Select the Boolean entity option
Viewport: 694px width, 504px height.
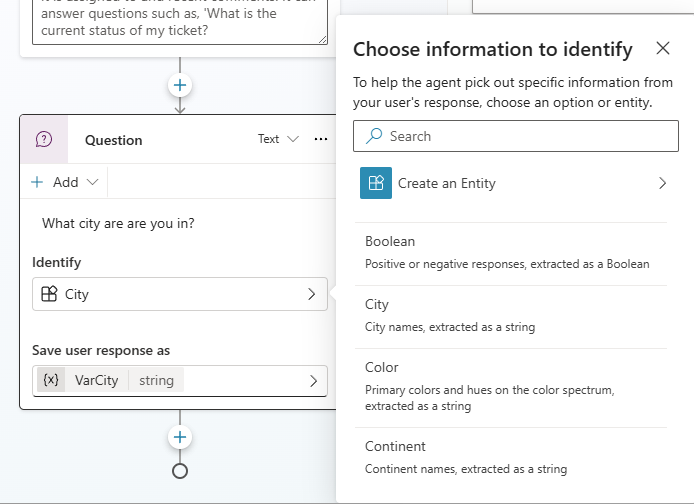(x=511, y=254)
